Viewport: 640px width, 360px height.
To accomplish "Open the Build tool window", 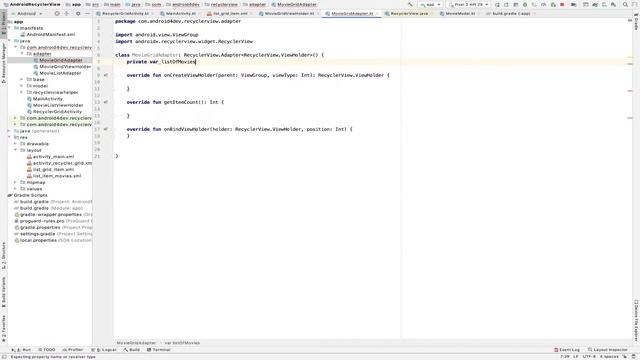I will click(x=132, y=350).
